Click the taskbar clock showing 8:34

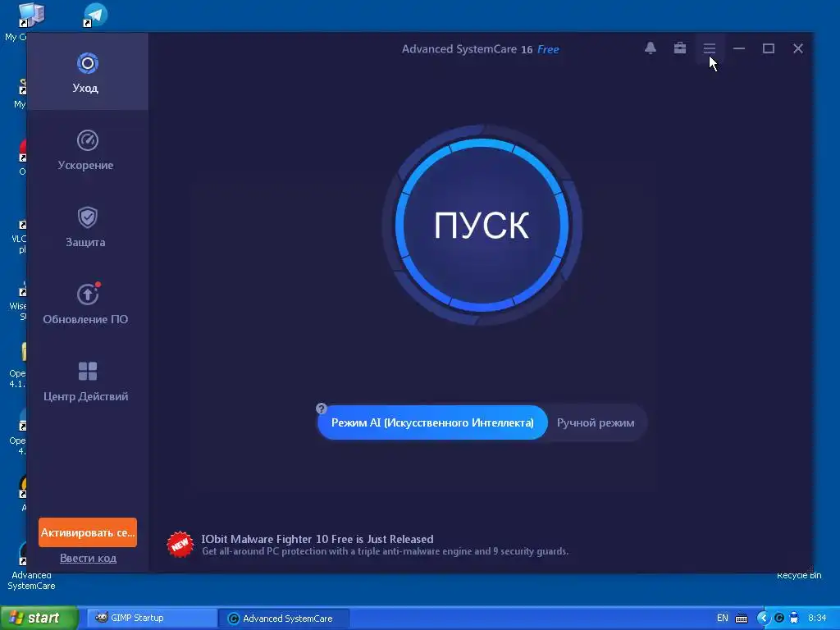pyautogui.click(x=817, y=618)
